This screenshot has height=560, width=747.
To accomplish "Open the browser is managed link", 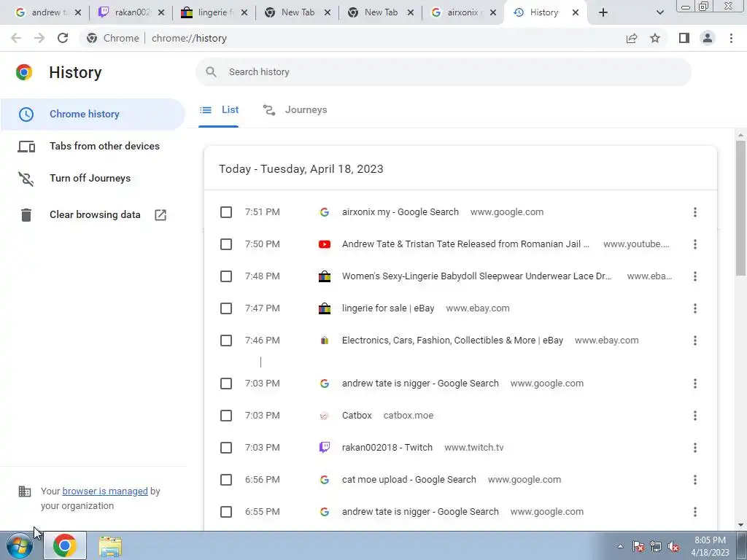I will click(x=105, y=491).
